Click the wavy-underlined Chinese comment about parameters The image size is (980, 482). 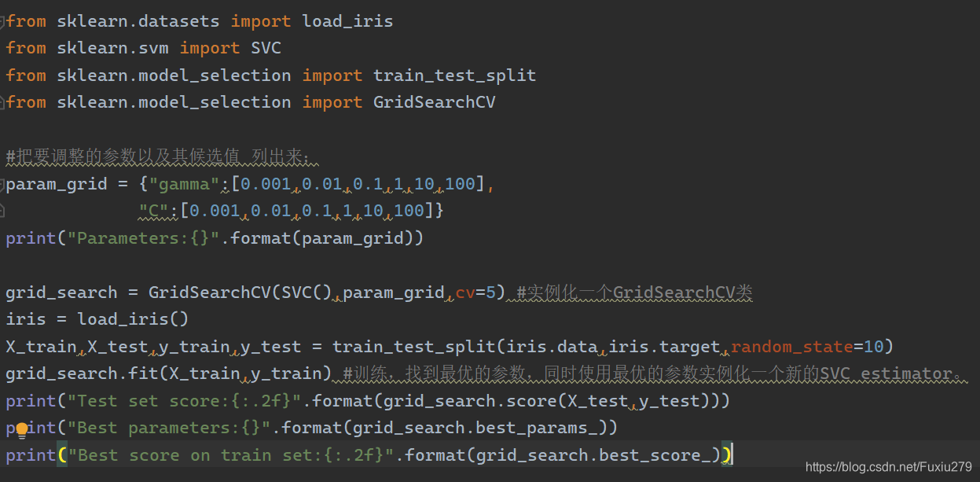[x=157, y=156]
